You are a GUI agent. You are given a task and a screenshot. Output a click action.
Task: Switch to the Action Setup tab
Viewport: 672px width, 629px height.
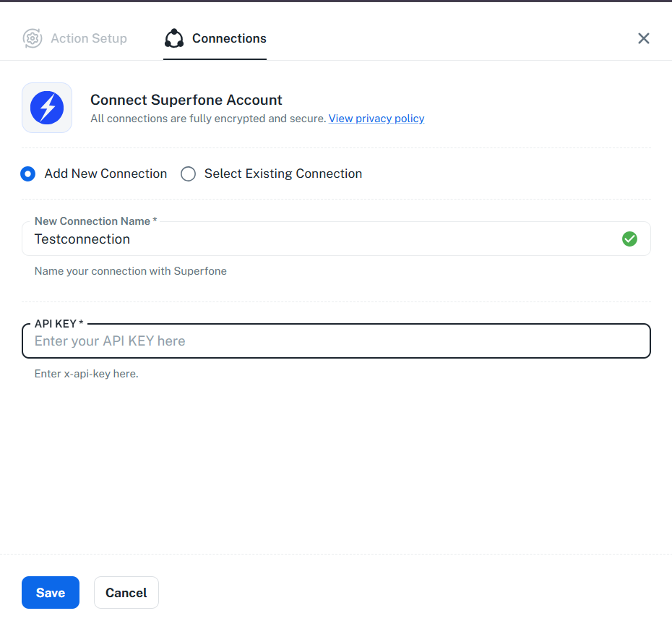click(75, 38)
